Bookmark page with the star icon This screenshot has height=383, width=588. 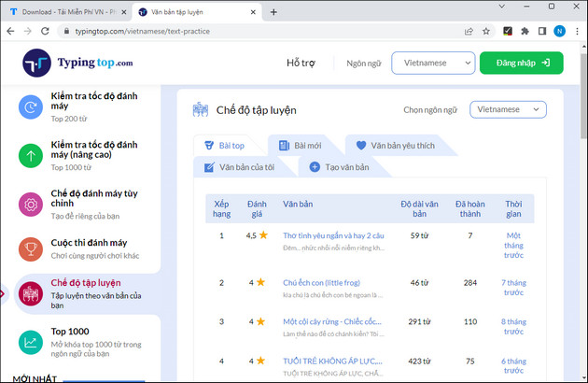point(486,31)
